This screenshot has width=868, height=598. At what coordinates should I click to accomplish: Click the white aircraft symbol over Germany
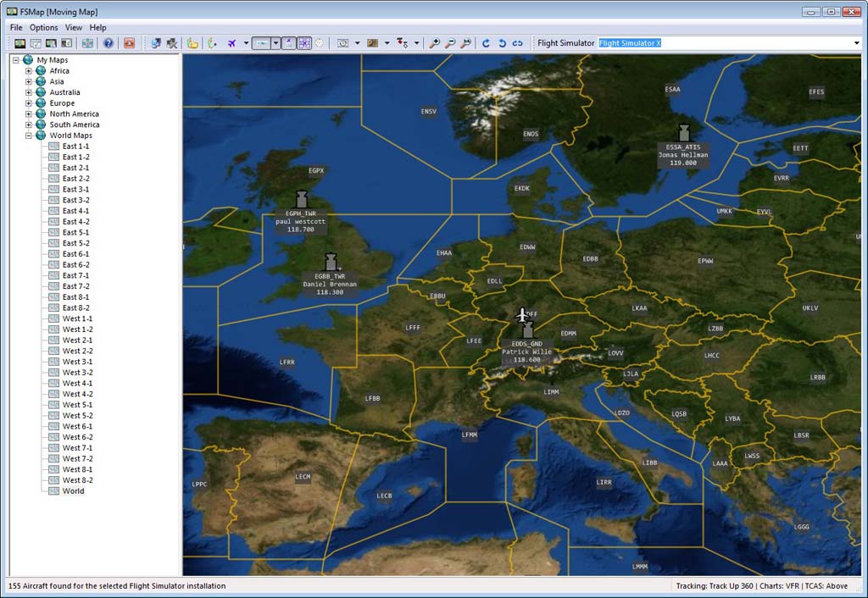[x=523, y=315]
